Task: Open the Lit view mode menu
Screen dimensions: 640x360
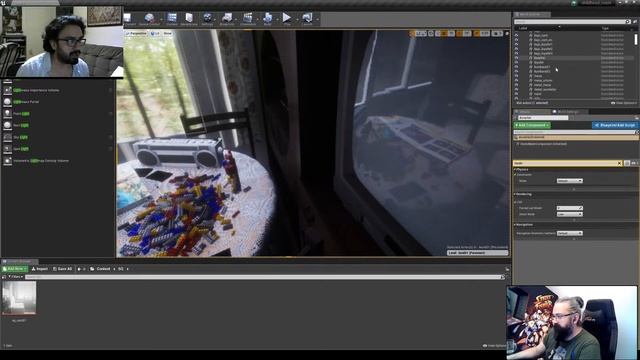Action: tap(156, 33)
